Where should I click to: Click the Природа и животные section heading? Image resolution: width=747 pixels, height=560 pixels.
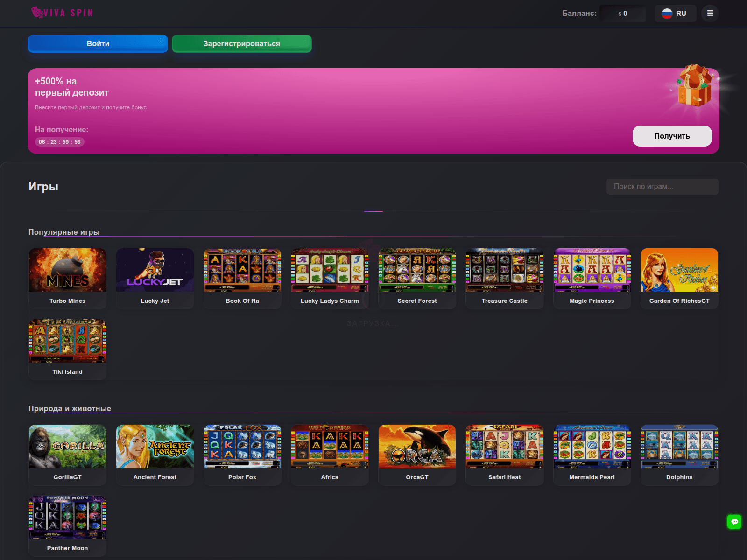click(70, 409)
